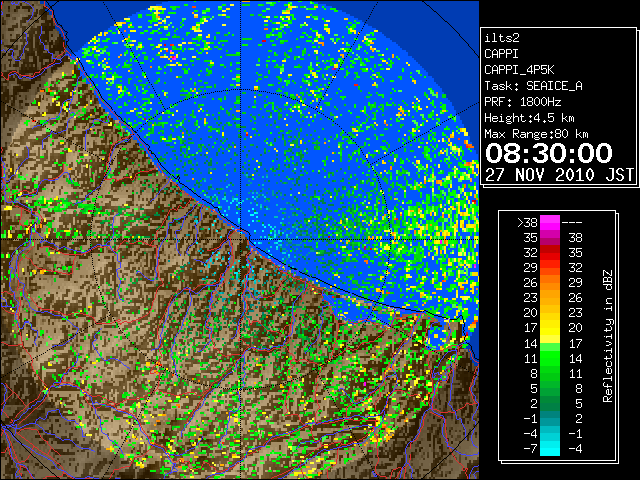Pick the magenta >38 dBZ color band
This screenshot has height=480, width=640.
point(550,222)
